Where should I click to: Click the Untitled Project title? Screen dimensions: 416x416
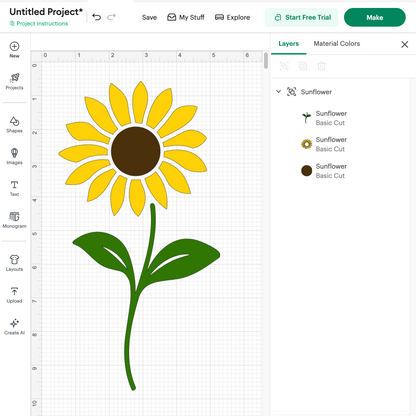coord(46,12)
